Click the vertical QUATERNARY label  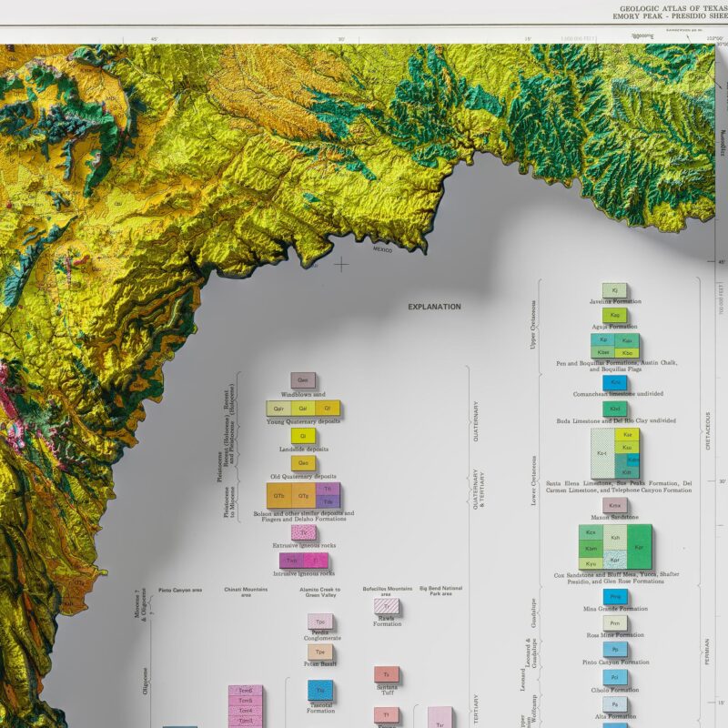476,421
